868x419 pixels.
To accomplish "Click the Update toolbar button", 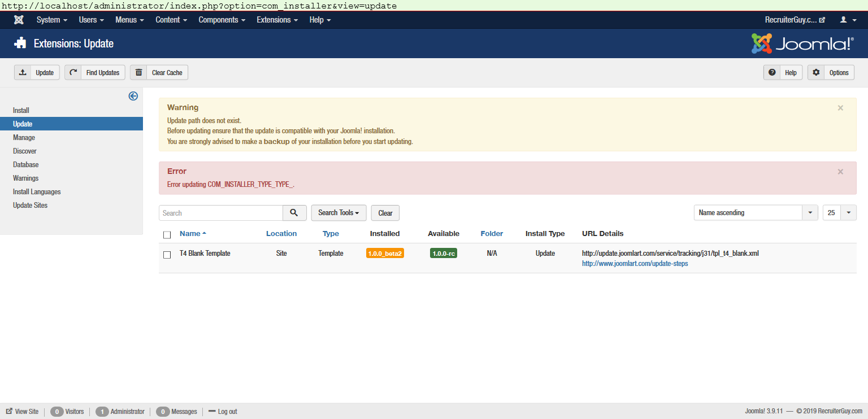I will coord(37,72).
